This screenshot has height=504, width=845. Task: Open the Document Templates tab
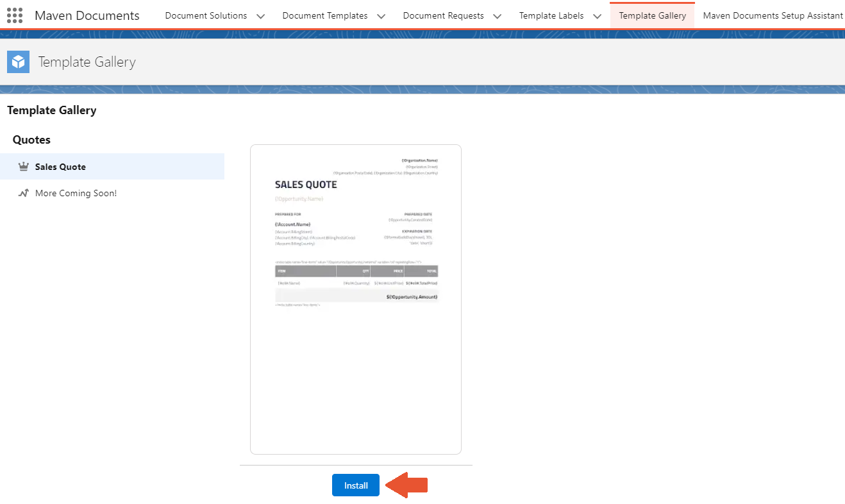[x=325, y=15]
